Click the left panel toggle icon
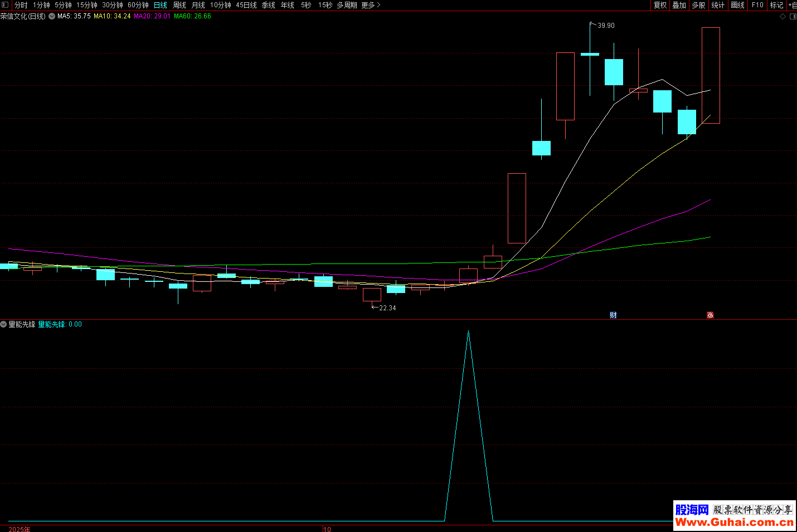The height and width of the screenshot is (532, 797). coord(5,5)
